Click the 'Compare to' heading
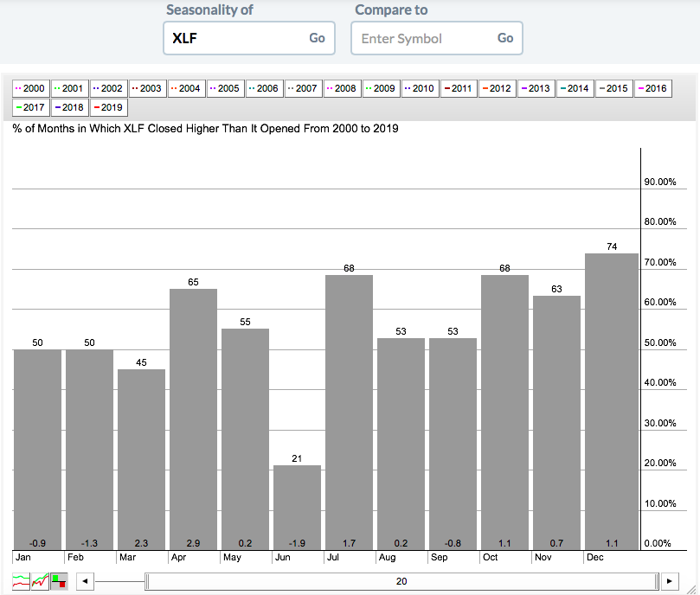Screen dimensions: 700x595 pyautogui.click(x=391, y=10)
